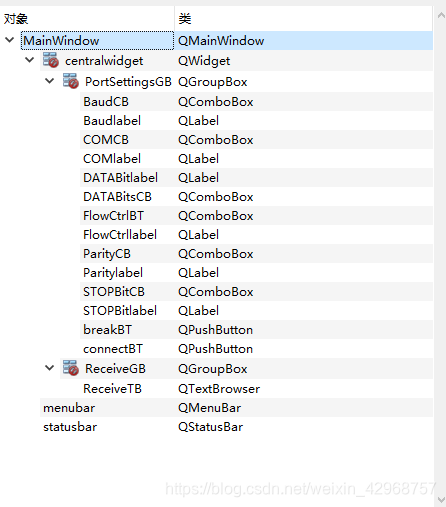Click the QMenuBar class cell
Image resolution: width=446 pixels, height=507 pixels.
[209, 408]
